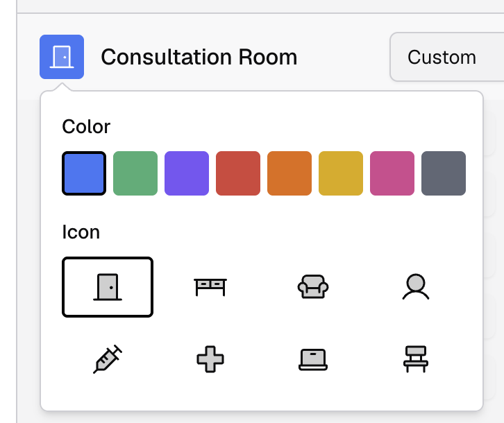This screenshot has width=504, height=423.
Task: Pick the purple color swatch
Action: (x=187, y=173)
